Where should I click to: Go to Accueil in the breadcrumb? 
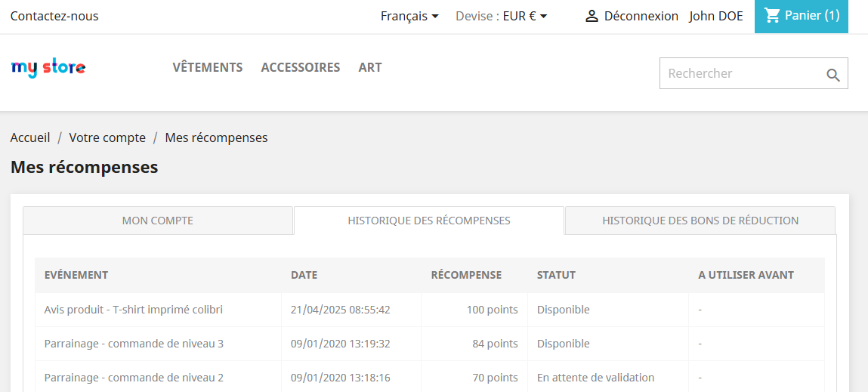[x=30, y=137]
